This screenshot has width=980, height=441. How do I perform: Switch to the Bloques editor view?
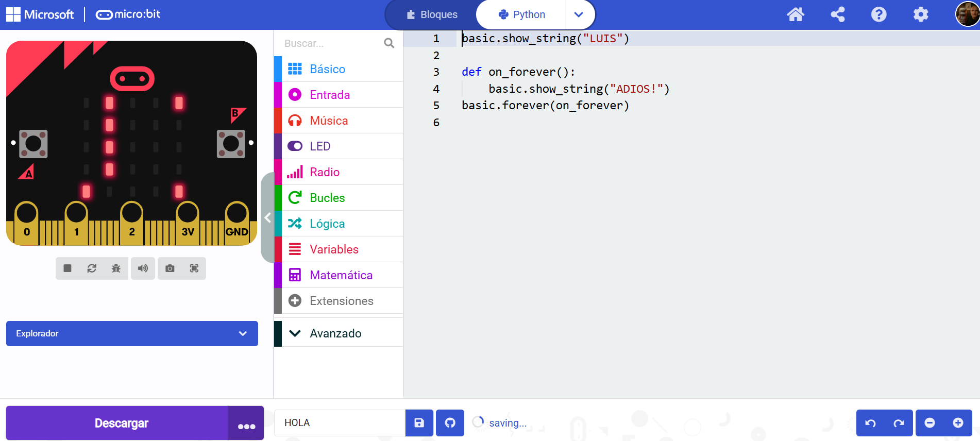[x=432, y=14]
